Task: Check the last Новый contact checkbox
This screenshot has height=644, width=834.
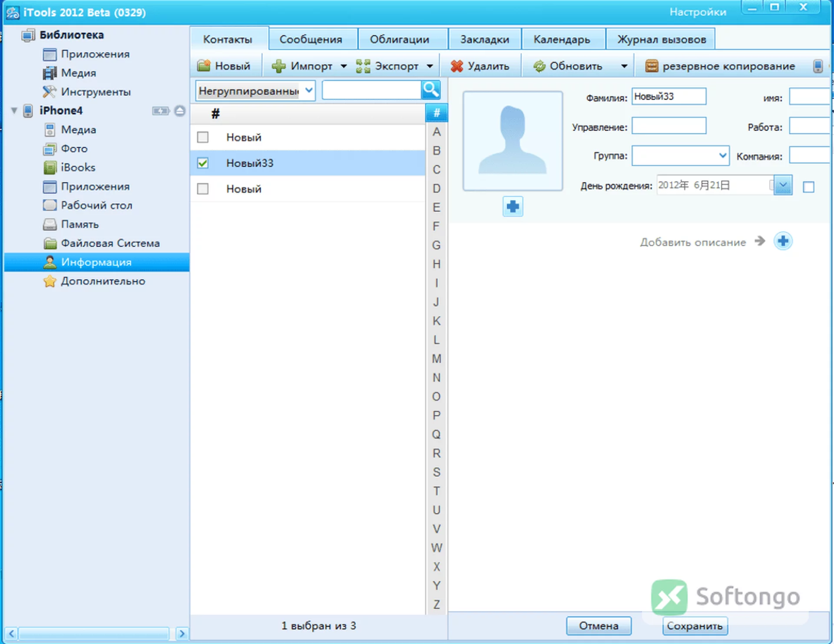Action: click(x=202, y=189)
